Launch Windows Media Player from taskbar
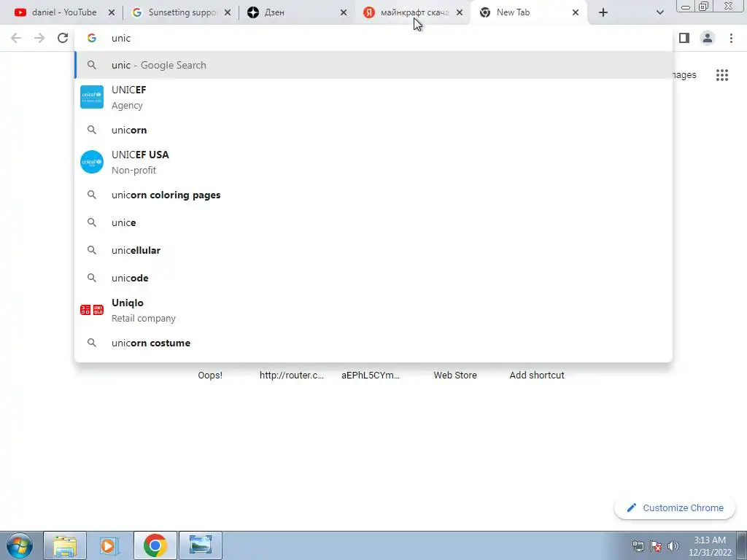Screen dimensions: 747x560 point(109,545)
